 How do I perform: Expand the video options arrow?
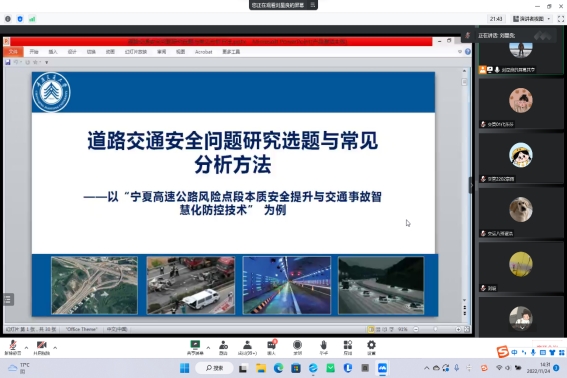[55, 348]
